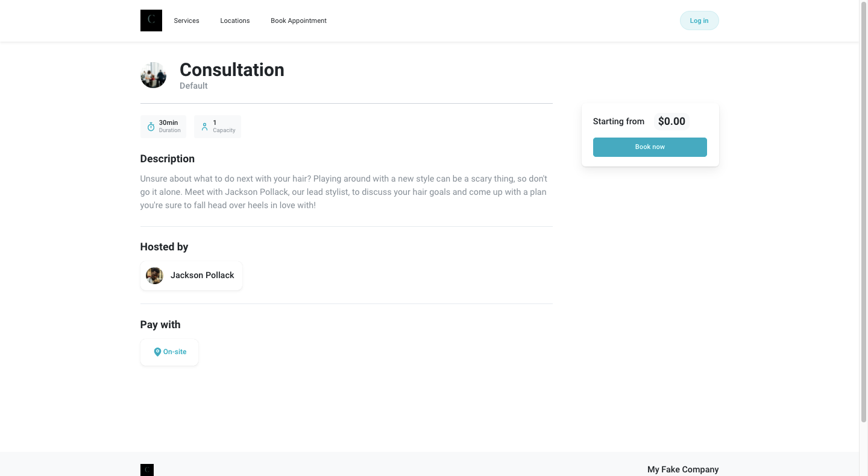Click Jackson Pollack's profile photo
868x476 pixels.
pyautogui.click(x=154, y=276)
